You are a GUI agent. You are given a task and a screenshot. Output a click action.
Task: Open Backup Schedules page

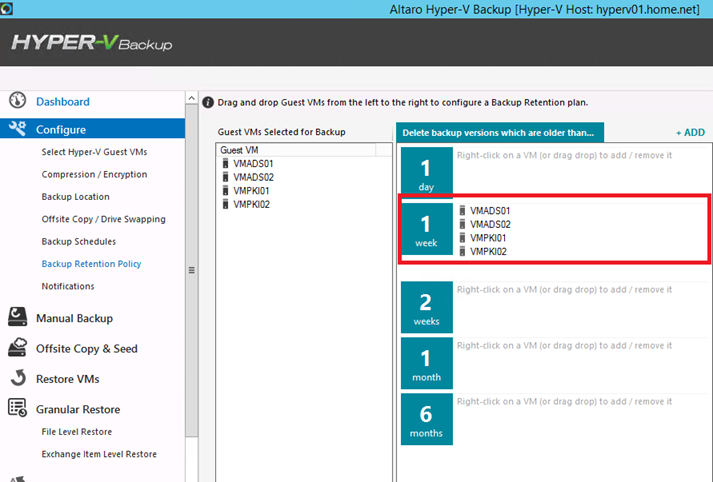tap(79, 241)
